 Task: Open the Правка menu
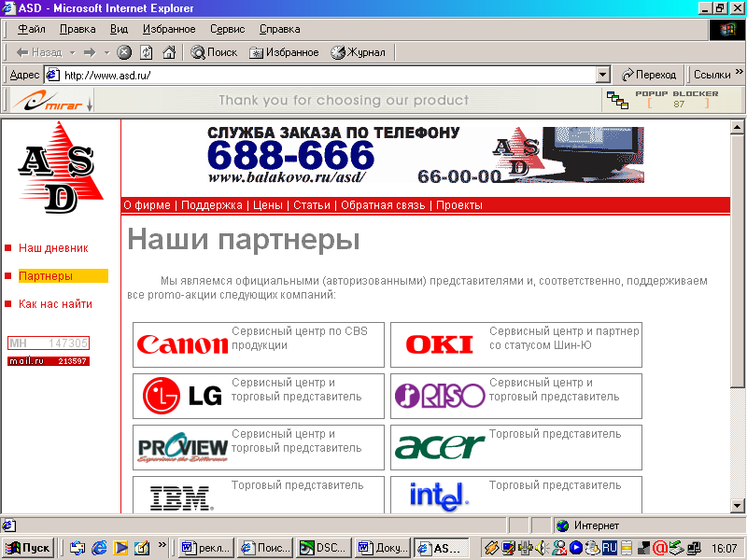point(78,29)
